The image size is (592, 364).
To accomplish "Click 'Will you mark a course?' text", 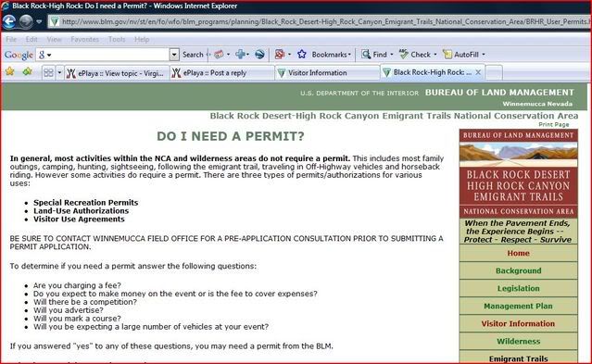I will pyautogui.click(x=77, y=319).
